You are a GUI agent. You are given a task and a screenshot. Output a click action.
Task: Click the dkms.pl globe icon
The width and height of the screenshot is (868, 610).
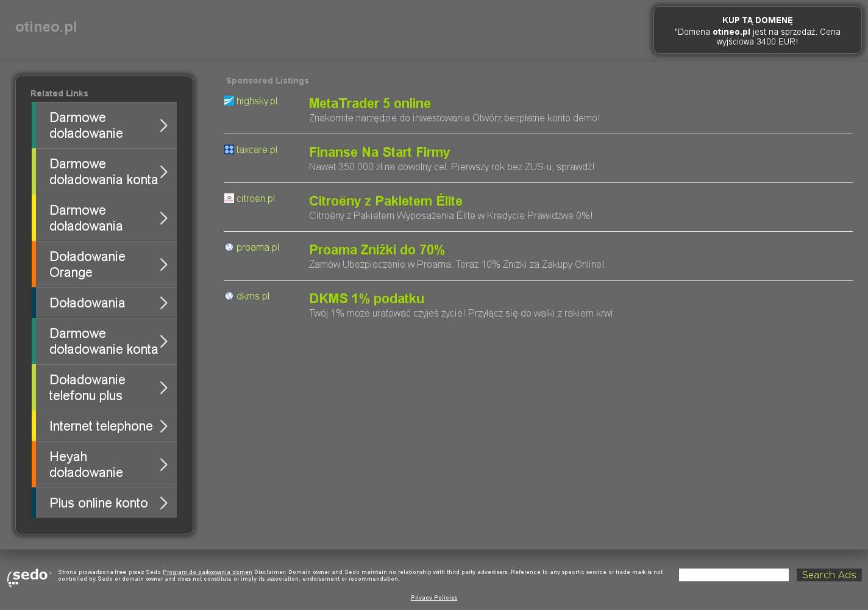(x=229, y=296)
